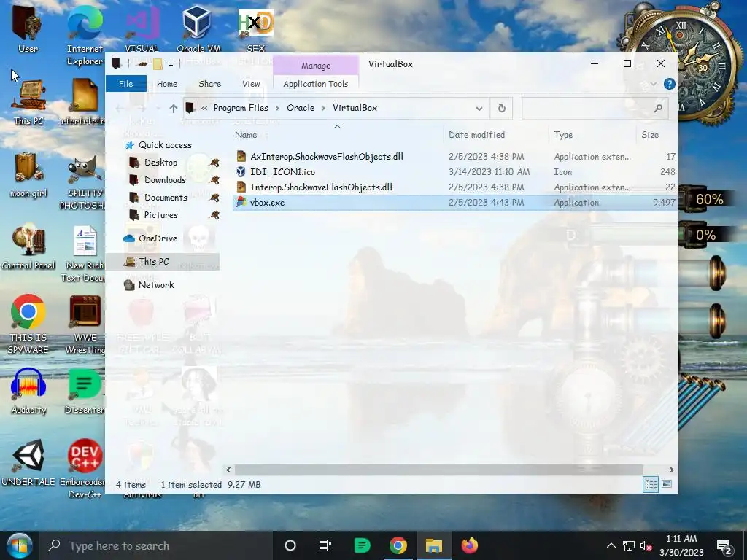The image size is (747, 560).
Task: Launch the GIMP 'SHITTY PHOTOSH' shortcut
Action: pyautogui.click(x=85, y=181)
